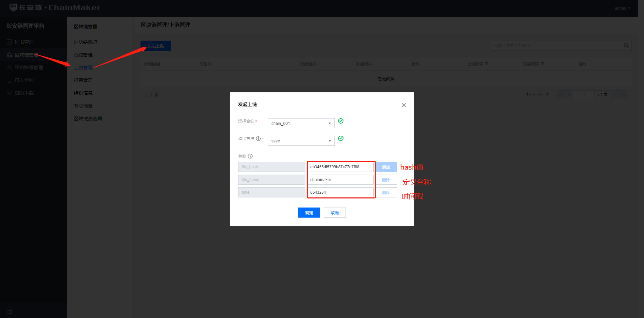The width and height of the screenshot is (644, 318).
Task: Click 删除 in the file_name row
Action: tap(386, 180)
